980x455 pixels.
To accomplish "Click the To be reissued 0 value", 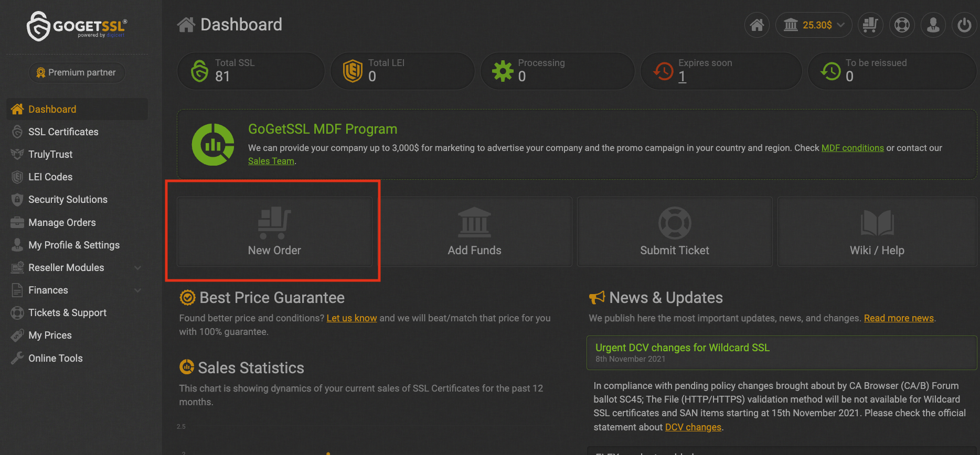I will click(x=850, y=77).
